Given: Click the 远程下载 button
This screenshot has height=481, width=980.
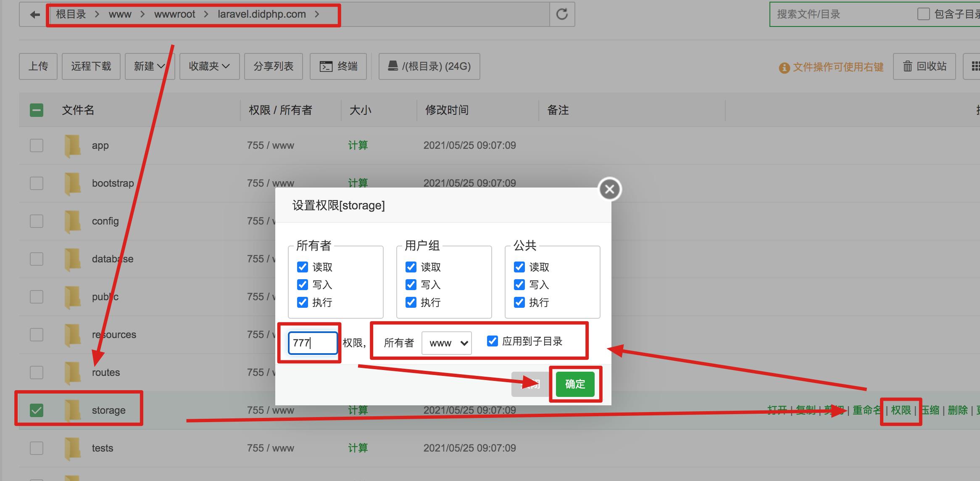Looking at the screenshot, I should [91, 66].
